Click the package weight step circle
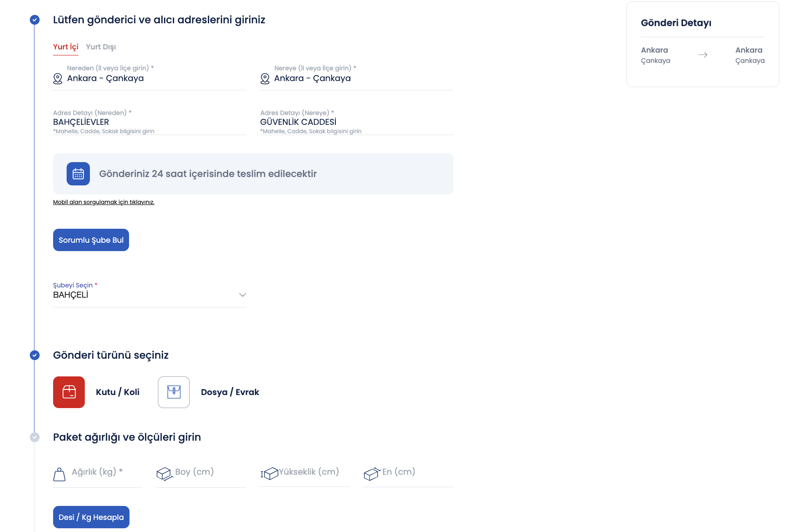 (34, 437)
